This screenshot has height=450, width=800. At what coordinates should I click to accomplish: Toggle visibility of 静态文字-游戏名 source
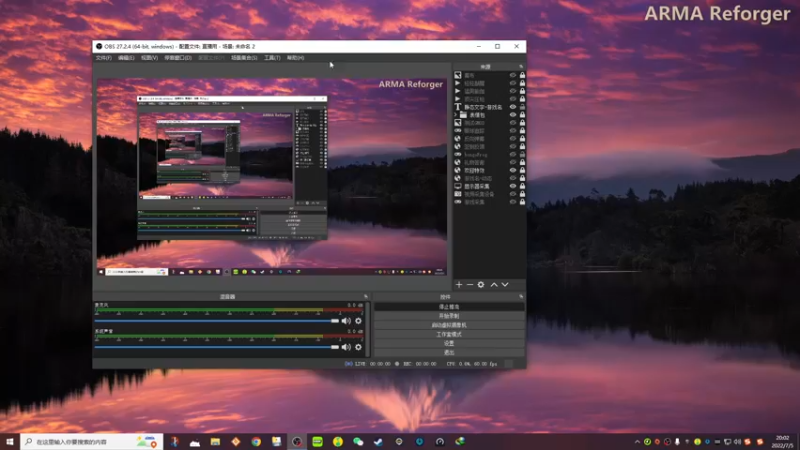pyautogui.click(x=513, y=107)
